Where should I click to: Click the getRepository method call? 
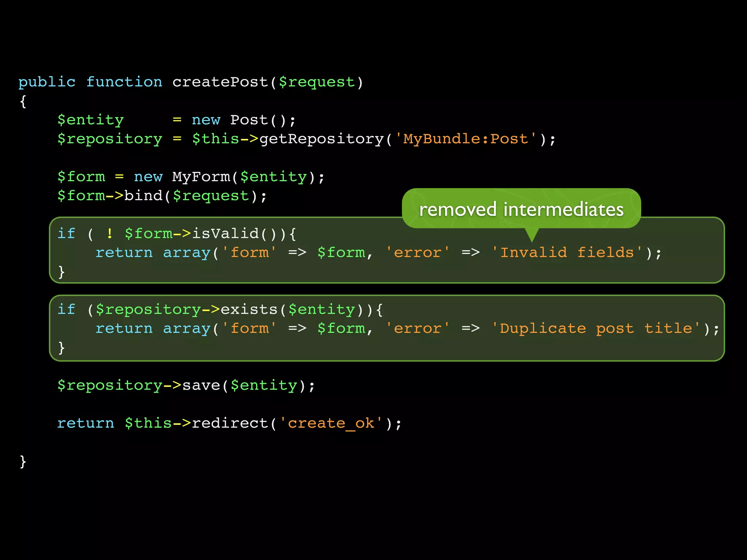321,140
